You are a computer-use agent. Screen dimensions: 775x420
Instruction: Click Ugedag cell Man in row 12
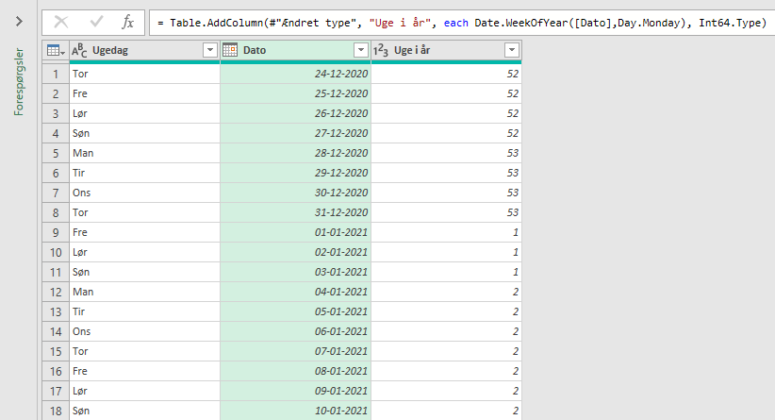click(x=145, y=292)
